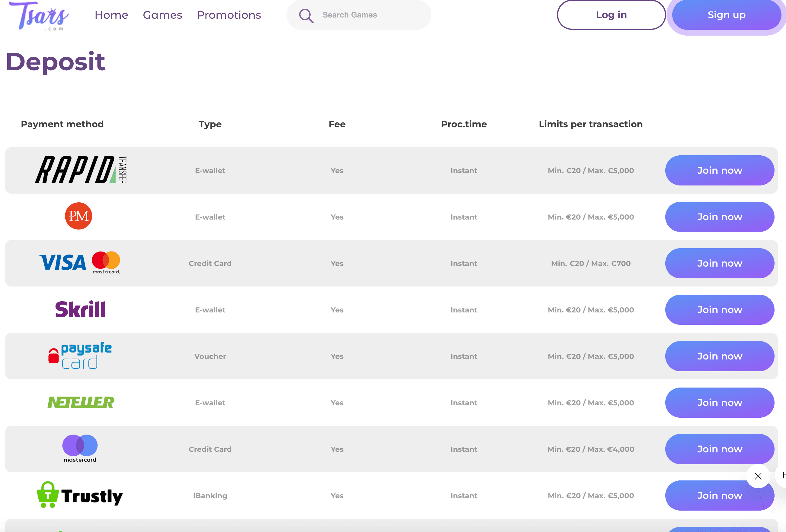Close the help chat popup
786x532 pixels.
tap(758, 476)
